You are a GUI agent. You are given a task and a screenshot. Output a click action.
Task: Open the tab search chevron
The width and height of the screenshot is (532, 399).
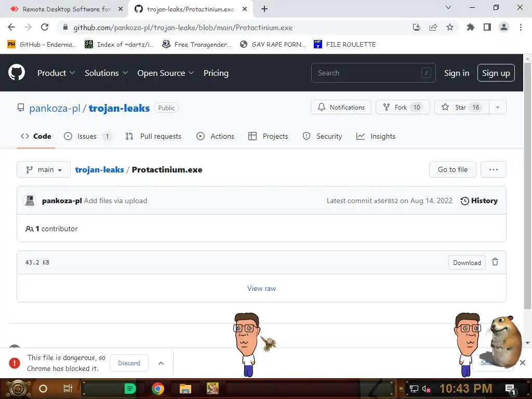[448, 7]
